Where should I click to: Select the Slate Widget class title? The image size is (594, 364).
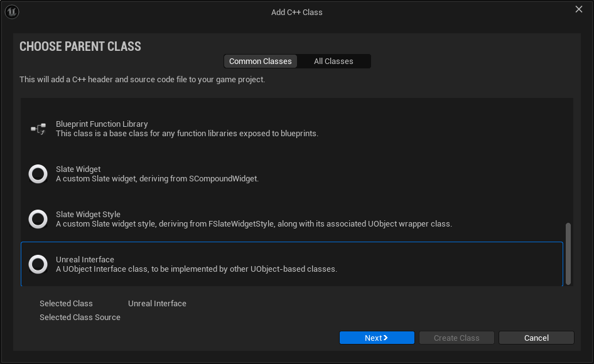(78, 169)
